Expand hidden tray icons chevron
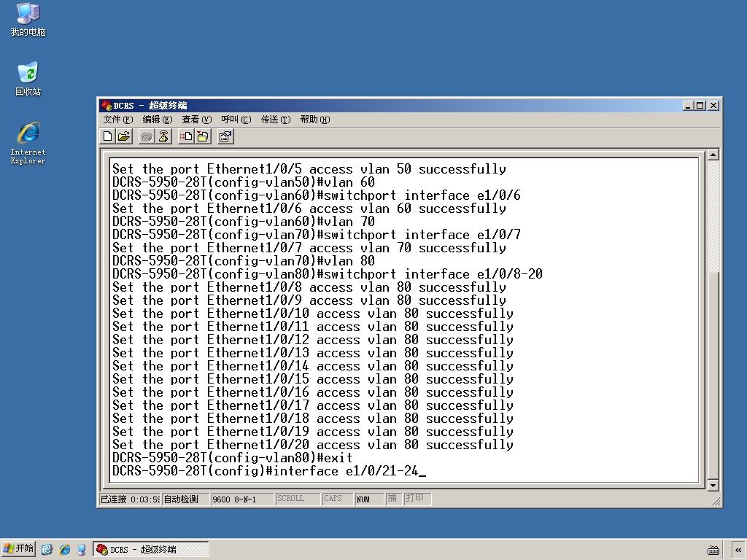Screen dimensions: 747x560 pyautogui.click(x=738, y=550)
